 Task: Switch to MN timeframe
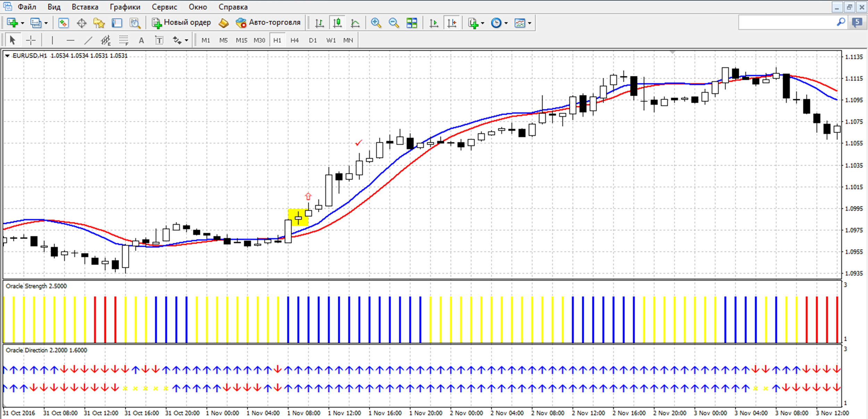click(x=348, y=41)
